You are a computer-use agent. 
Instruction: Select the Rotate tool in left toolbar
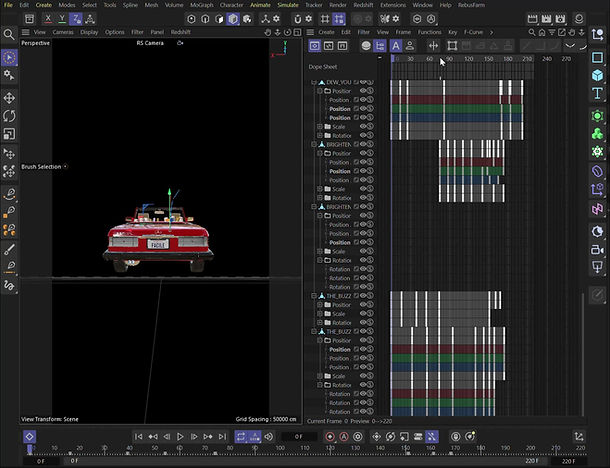click(x=9, y=116)
